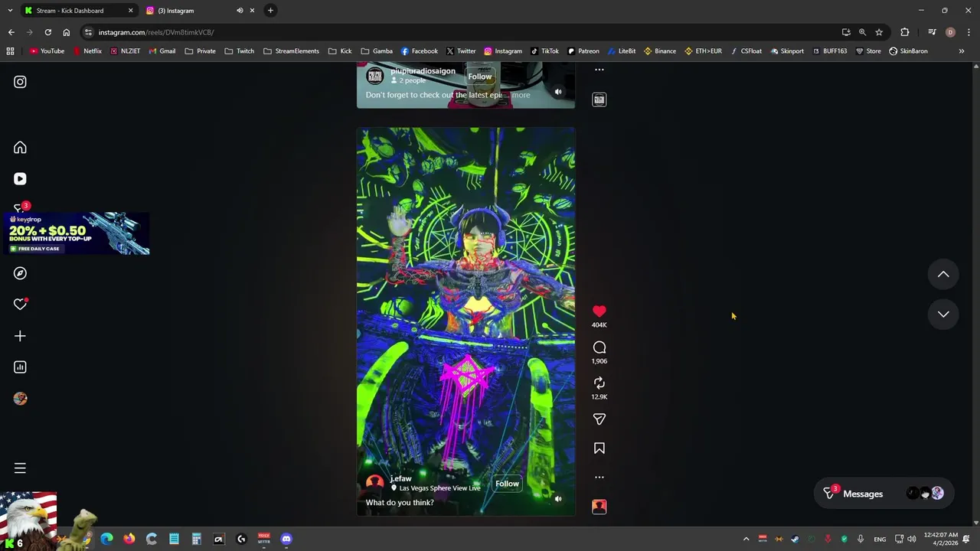Open the audio thumbnail below the j.efaw reel

click(599, 507)
